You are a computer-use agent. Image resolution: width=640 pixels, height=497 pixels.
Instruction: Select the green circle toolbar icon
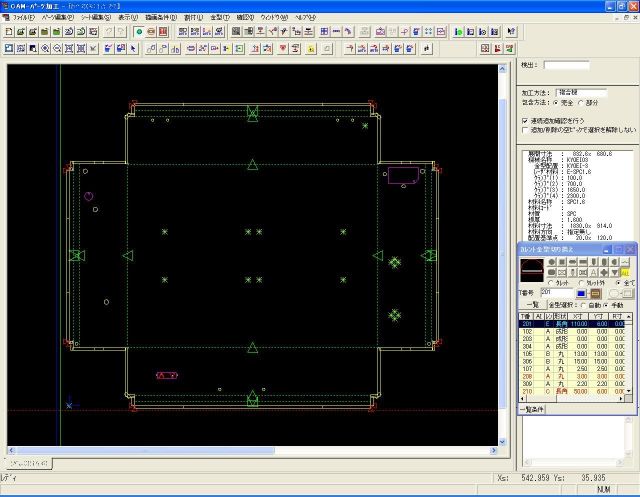(139, 32)
